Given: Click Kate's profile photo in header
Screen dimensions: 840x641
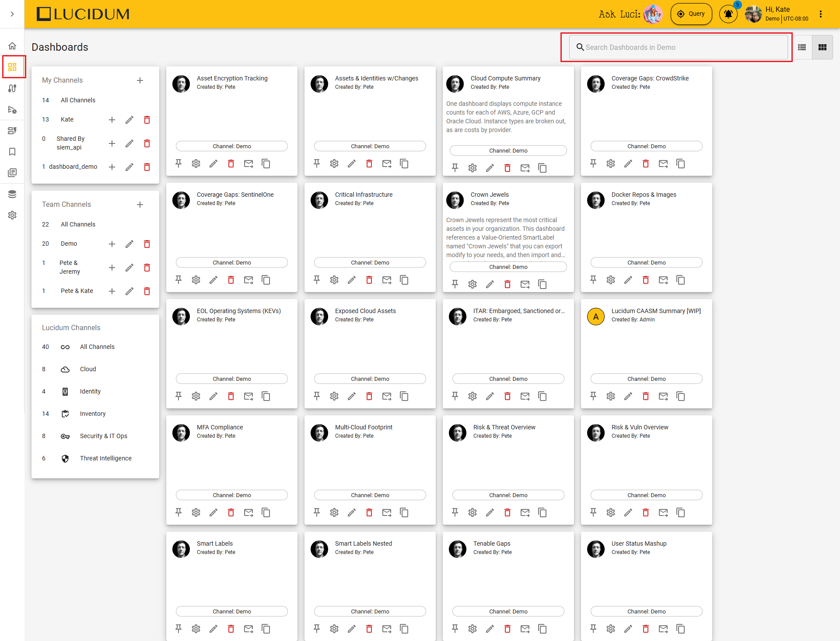Looking at the screenshot, I should coord(753,14).
